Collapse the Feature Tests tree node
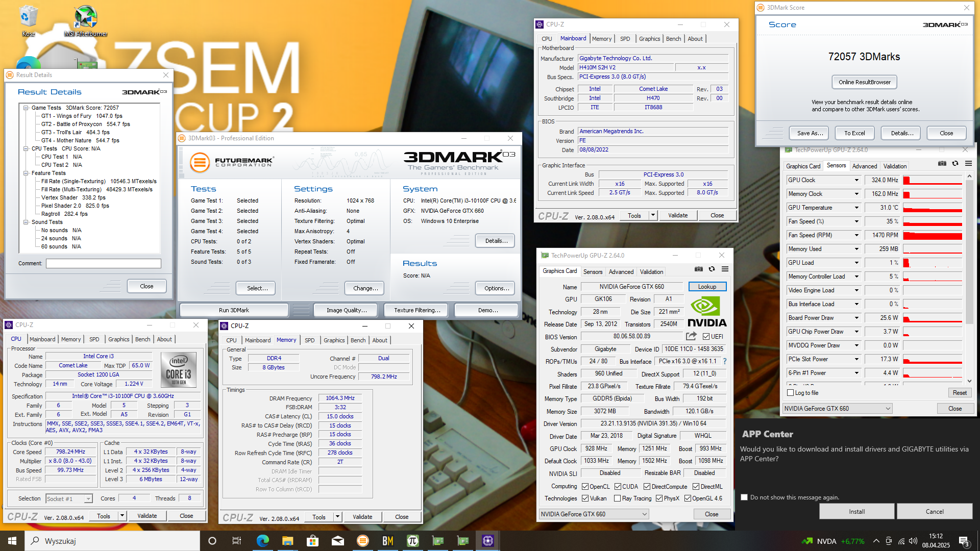This screenshot has width=980, height=551. pos(26,173)
